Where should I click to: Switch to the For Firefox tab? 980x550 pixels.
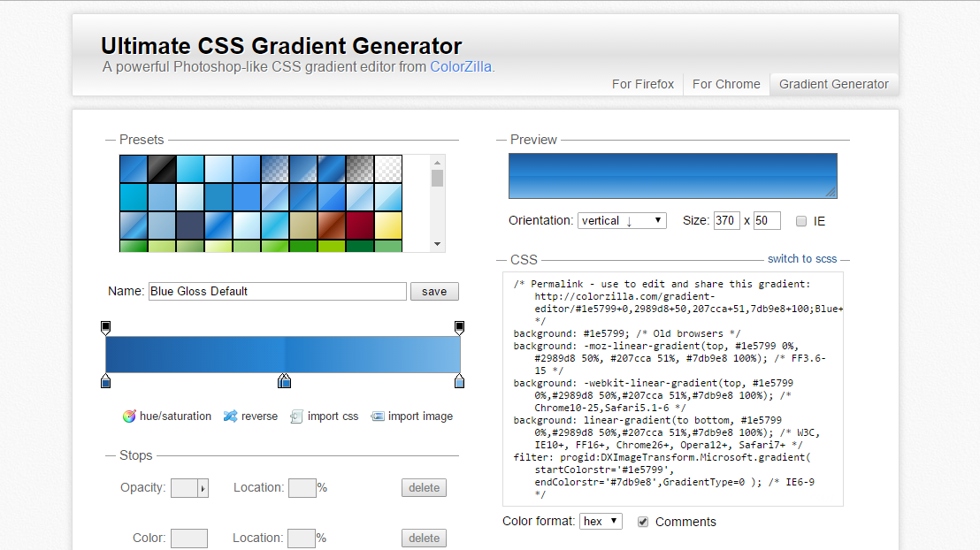(643, 84)
